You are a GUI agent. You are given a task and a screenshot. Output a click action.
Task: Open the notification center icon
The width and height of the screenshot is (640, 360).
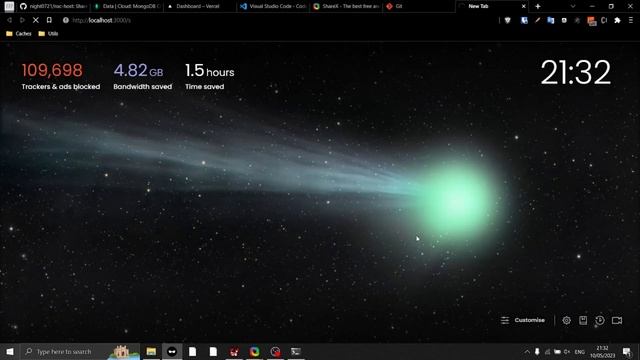click(x=627, y=351)
